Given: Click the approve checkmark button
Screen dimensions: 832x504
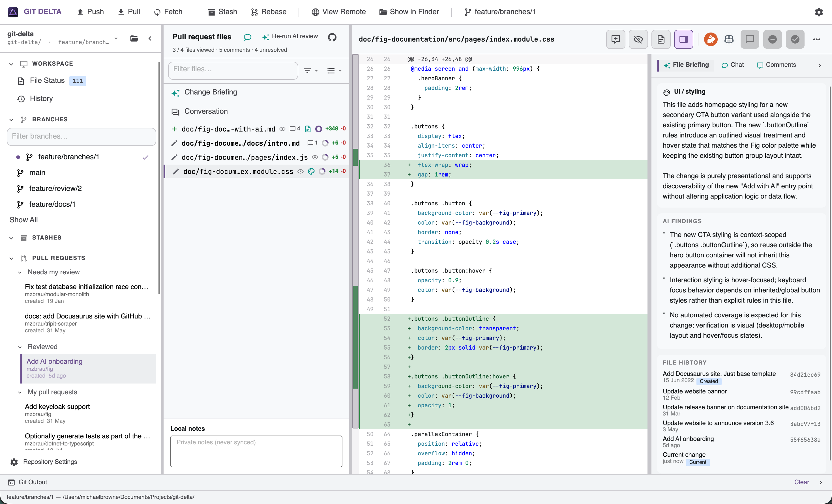Looking at the screenshot, I should (x=795, y=40).
